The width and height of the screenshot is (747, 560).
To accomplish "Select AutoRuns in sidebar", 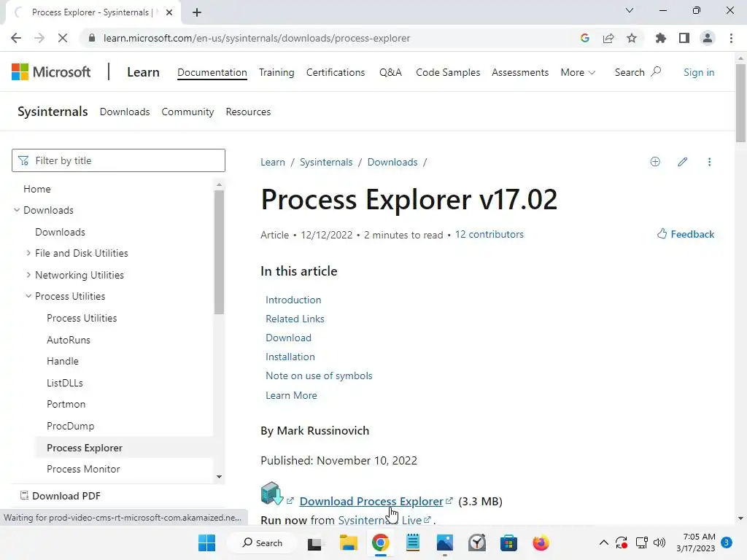I will 69,340.
